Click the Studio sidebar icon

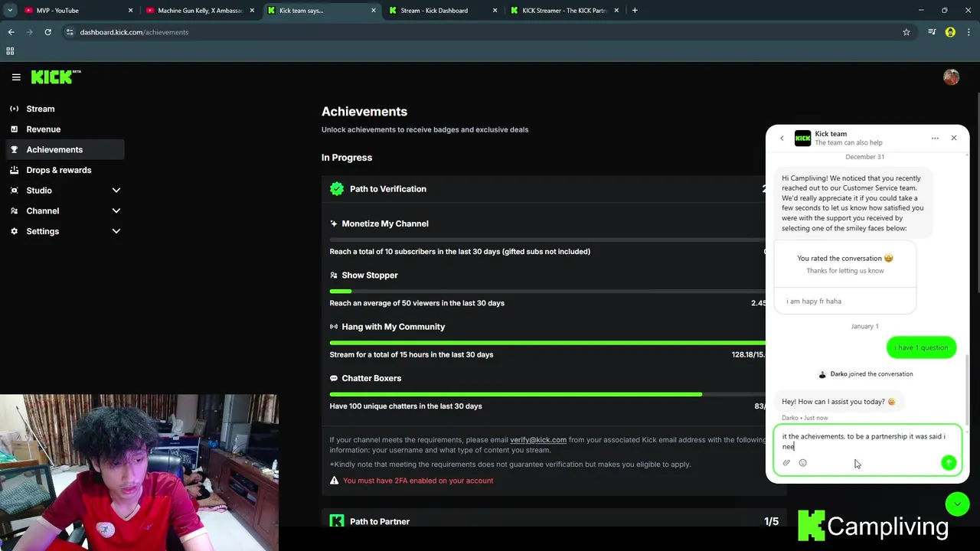pos(14,190)
